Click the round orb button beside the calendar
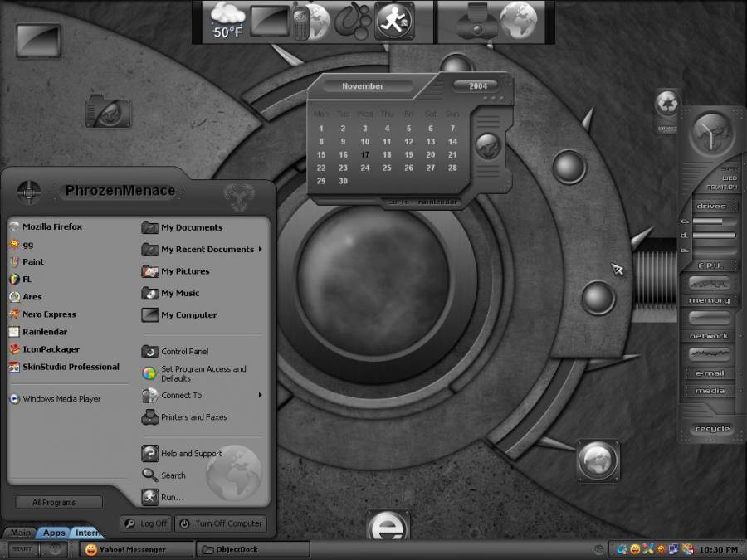 (488, 146)
